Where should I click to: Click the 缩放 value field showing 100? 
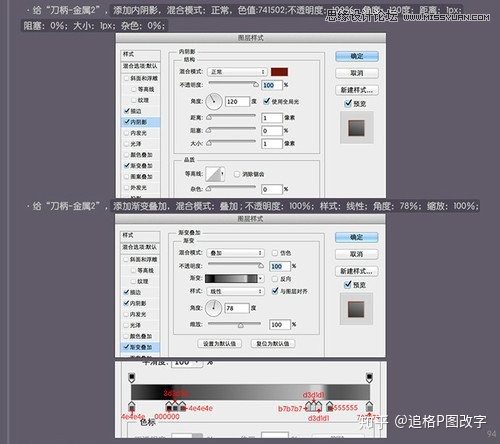280,325
